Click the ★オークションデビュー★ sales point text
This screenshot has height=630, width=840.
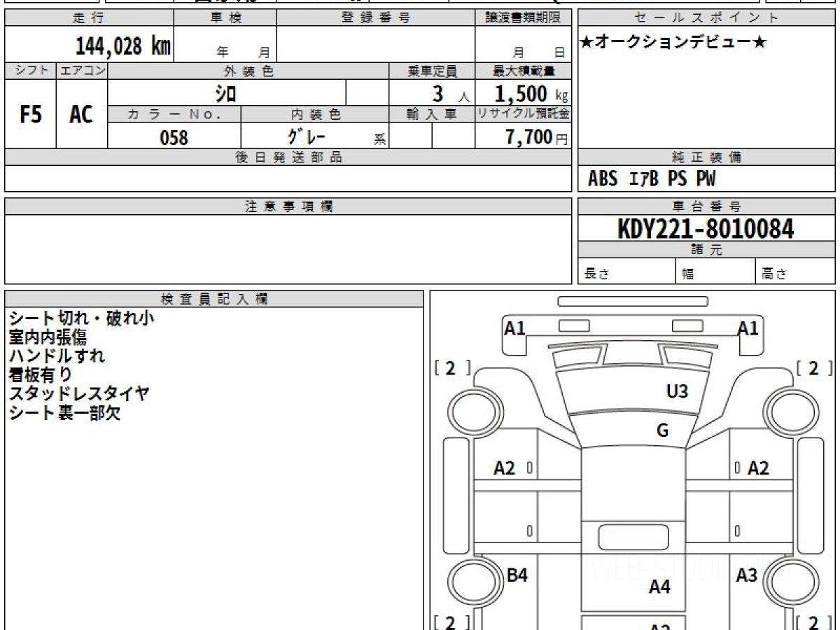pos(673,43)
